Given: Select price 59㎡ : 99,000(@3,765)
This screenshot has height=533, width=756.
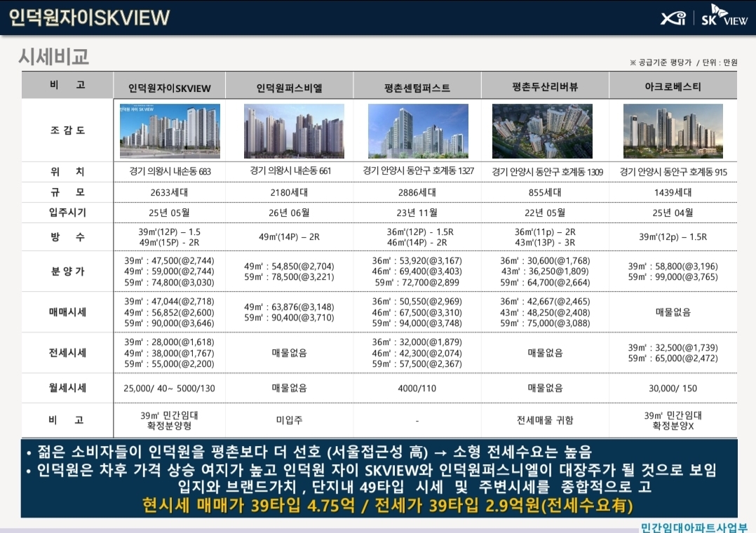Looking at the screenshot, I should coord(673,277).
